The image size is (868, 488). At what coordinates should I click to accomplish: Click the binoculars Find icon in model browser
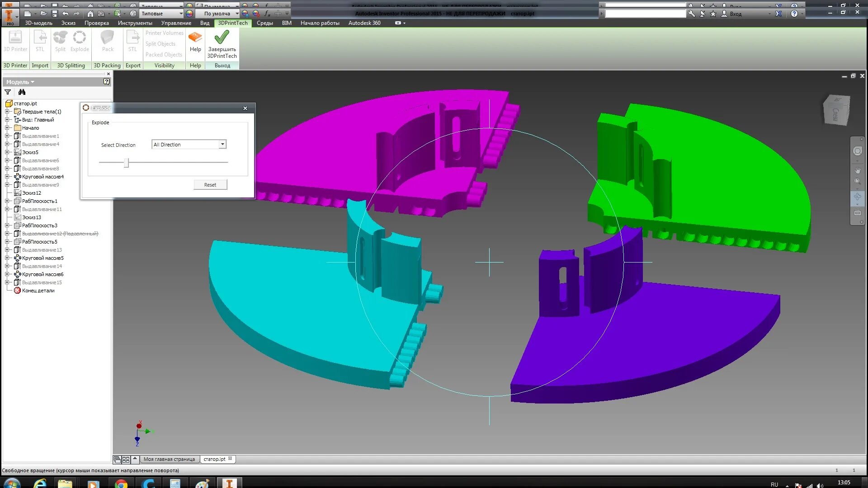tap(22, 92)
